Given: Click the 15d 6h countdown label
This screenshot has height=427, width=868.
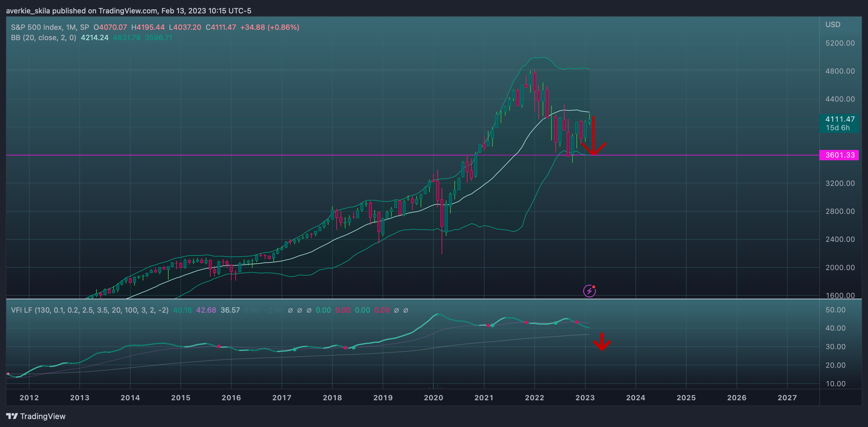Looking at the screenshot, I should pyautogui.click(x=838, y=128).
